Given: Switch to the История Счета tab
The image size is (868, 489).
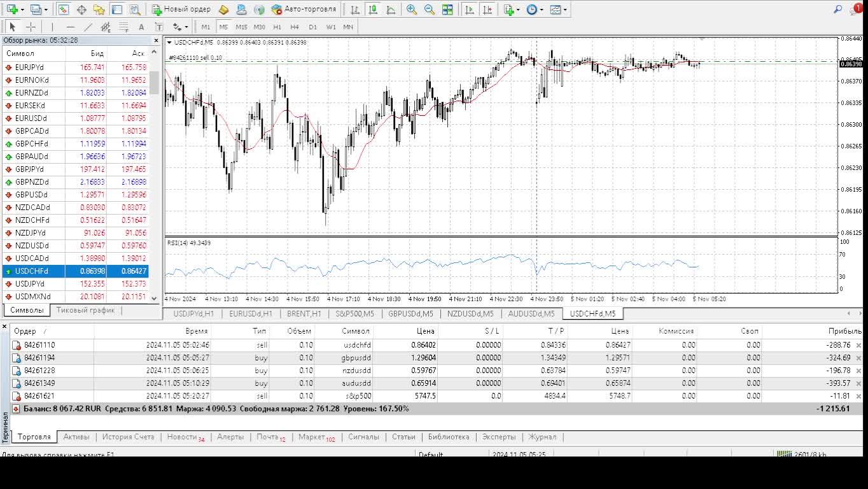Looking at the screenshot, I should tap(128, 437).
